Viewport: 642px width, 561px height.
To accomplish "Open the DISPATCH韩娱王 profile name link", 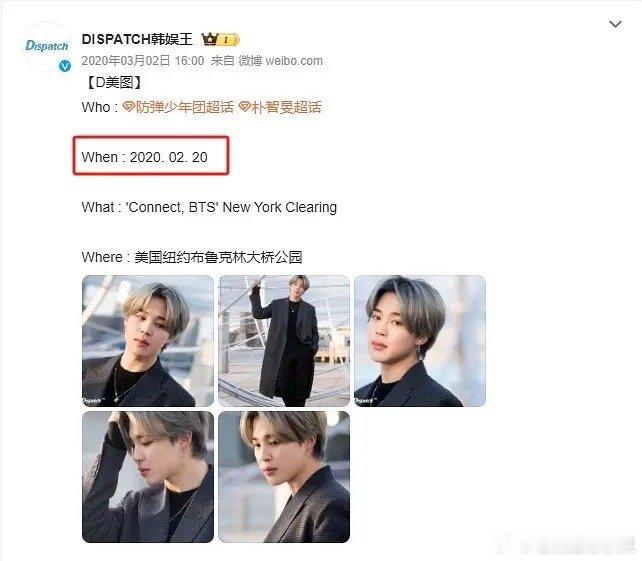I will tap(137, 39).
